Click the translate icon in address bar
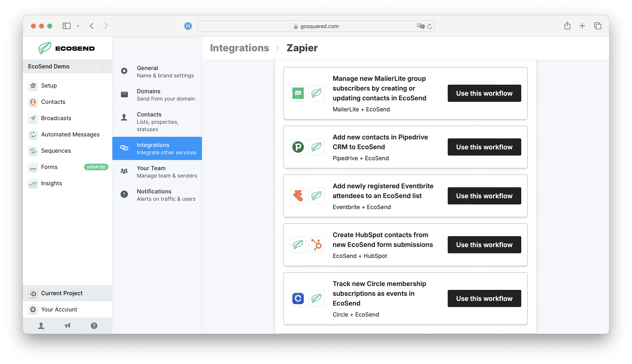The height and width of the screenshot is (364, 632). [420, 26]
